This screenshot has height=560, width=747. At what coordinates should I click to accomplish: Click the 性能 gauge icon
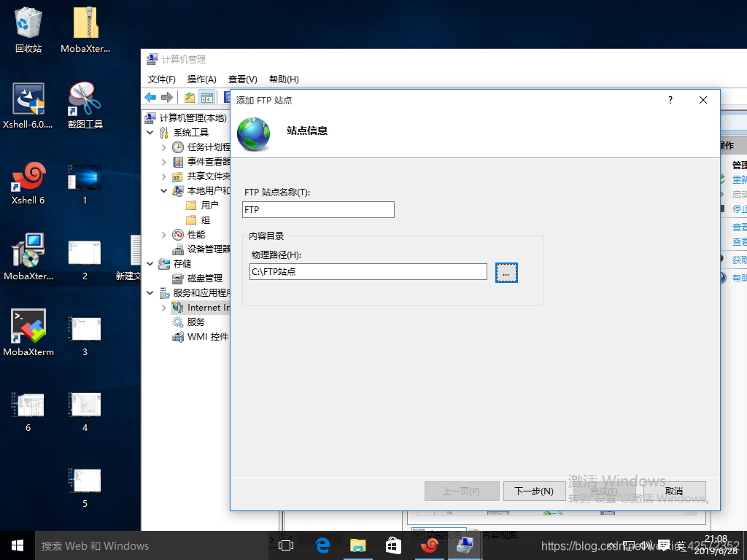[x=178, y=235]
